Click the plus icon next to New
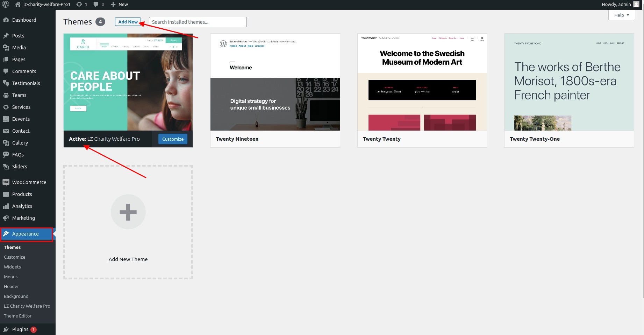 (x=113, y=4)
